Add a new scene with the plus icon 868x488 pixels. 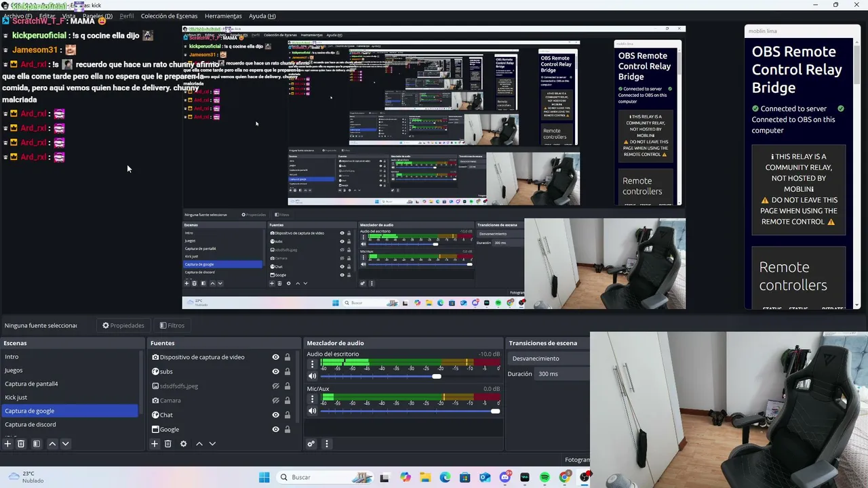(x=8, y=444)
